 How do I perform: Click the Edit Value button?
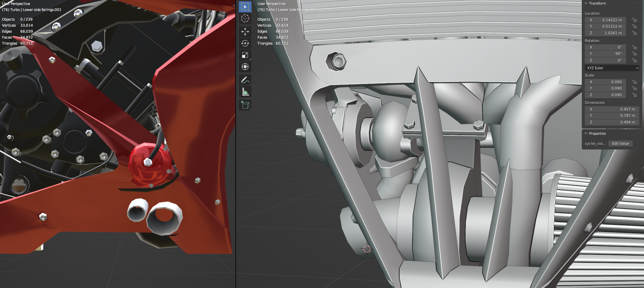click(620, 144)
